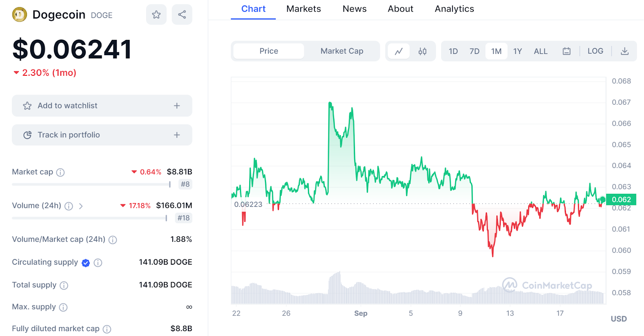The width and height of the screenshot is (644, 336).
Task: Click the 0.06223 opening price label
Action: coord(248,204)
